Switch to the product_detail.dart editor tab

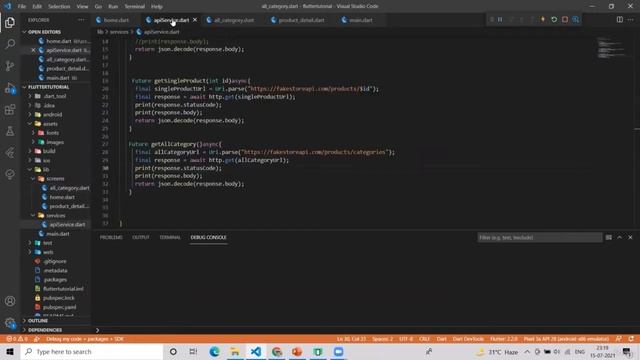click(301, 20)
